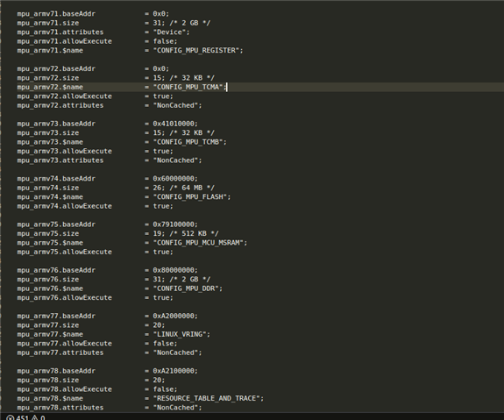Click the address "0xA2000000;"
Viewport: 504px width, 420px height.
[175, 317]
